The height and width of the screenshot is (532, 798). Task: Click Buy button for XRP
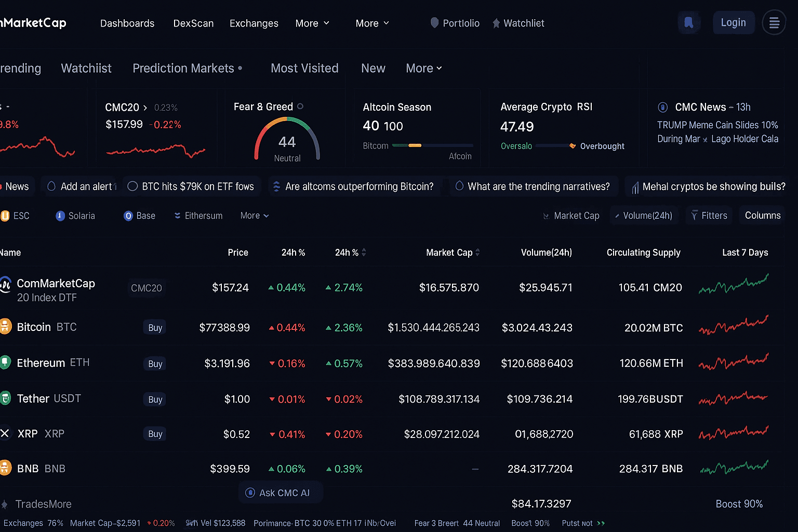tap(155, 434)
